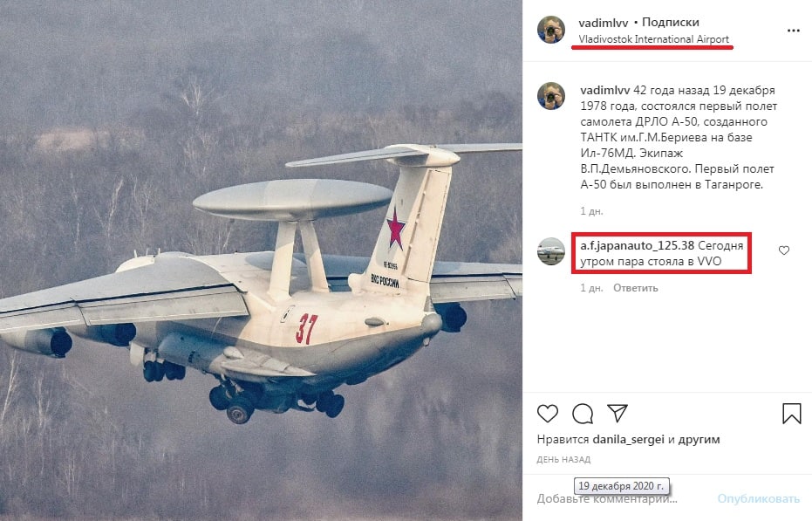Viewport: 812px width, 521px height.
Task: Click the Опубликовать post comment button
Action: (758, 498)
